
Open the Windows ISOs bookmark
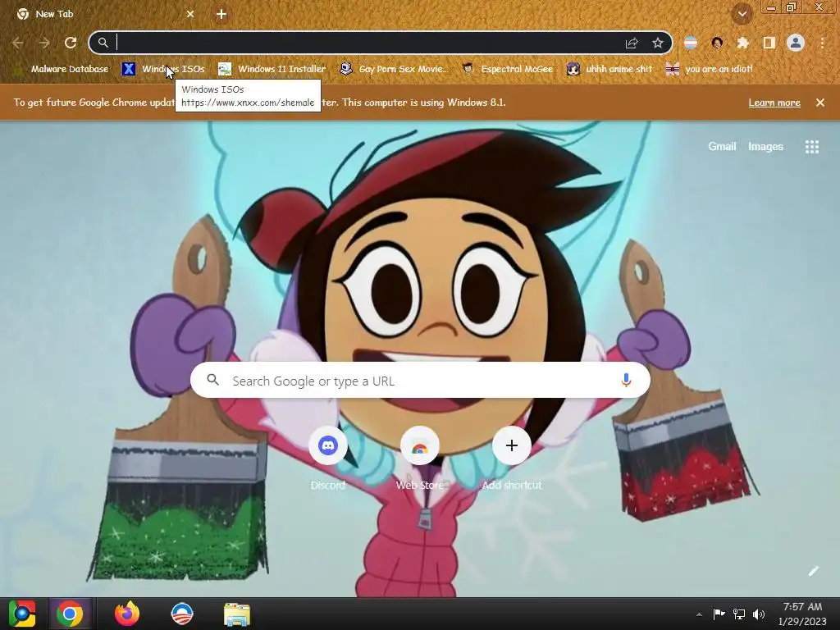click(x=163, y=69)
